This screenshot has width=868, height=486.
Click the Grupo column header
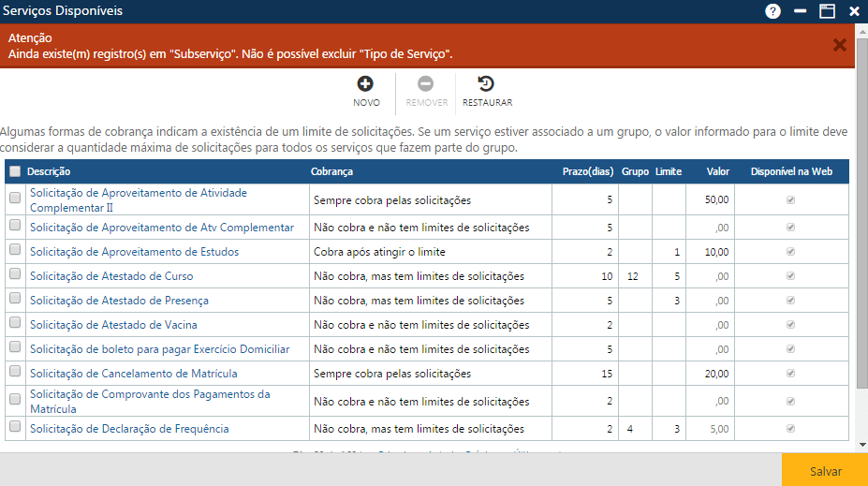pyautogui.click(x=635, y=171)
